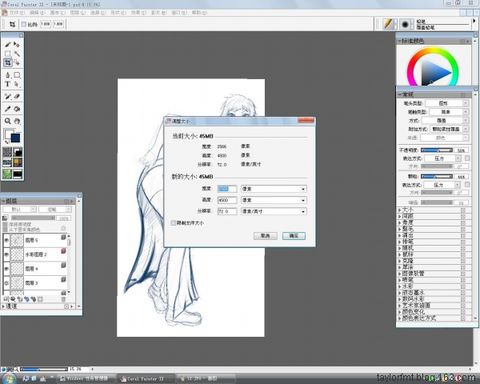Click the swap colors icon below the swatches
Image resolution: width=480 pixels, height=384 pixels.
pyautogui.click(x=6, y=142)
